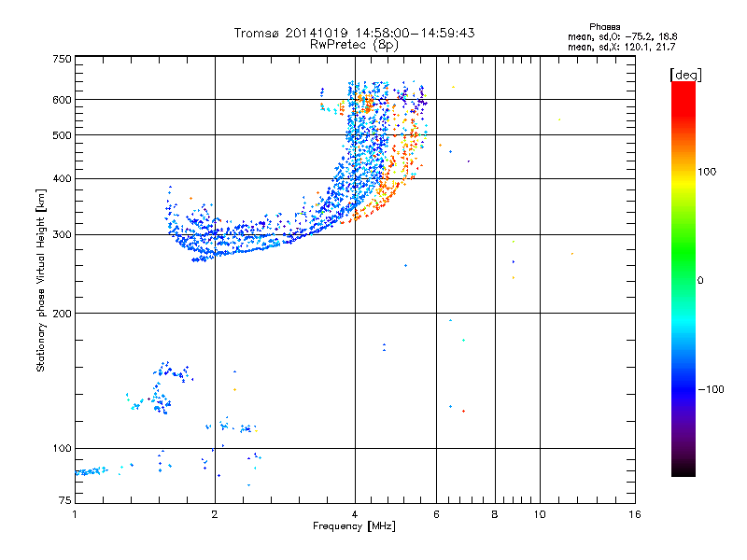This screenshot has height=560, width=747.
Task: Click the phase colorbar gradient
Action: click(x=684, y=278)
